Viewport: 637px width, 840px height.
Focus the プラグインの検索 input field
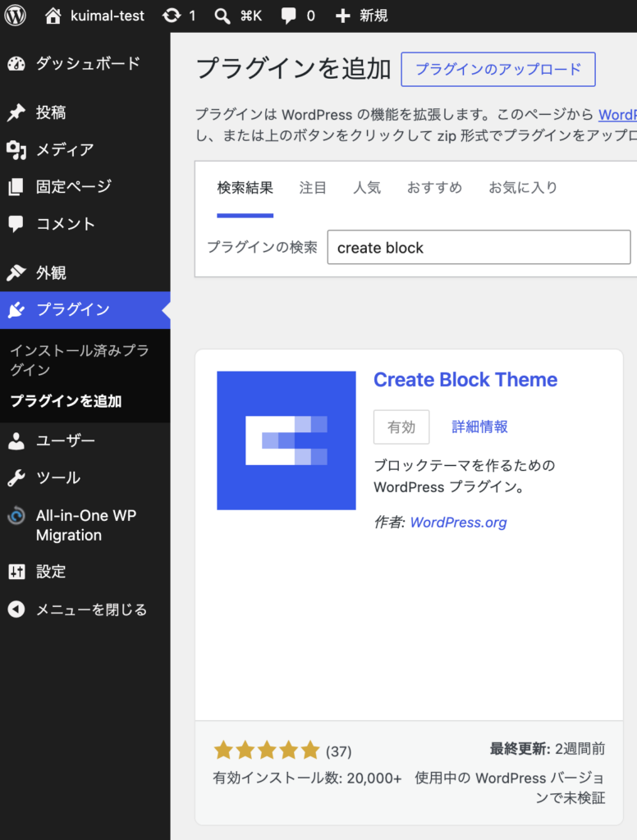click(x=479, y=247)
